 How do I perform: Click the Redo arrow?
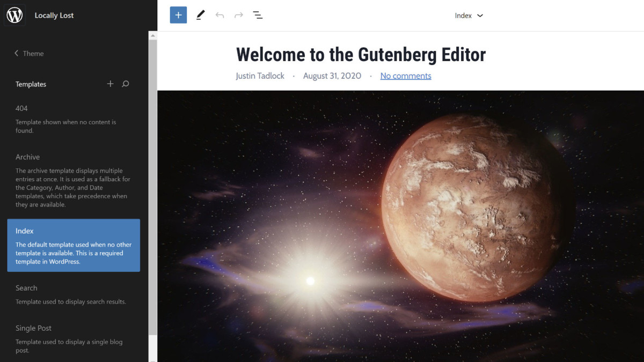[239, 15]
